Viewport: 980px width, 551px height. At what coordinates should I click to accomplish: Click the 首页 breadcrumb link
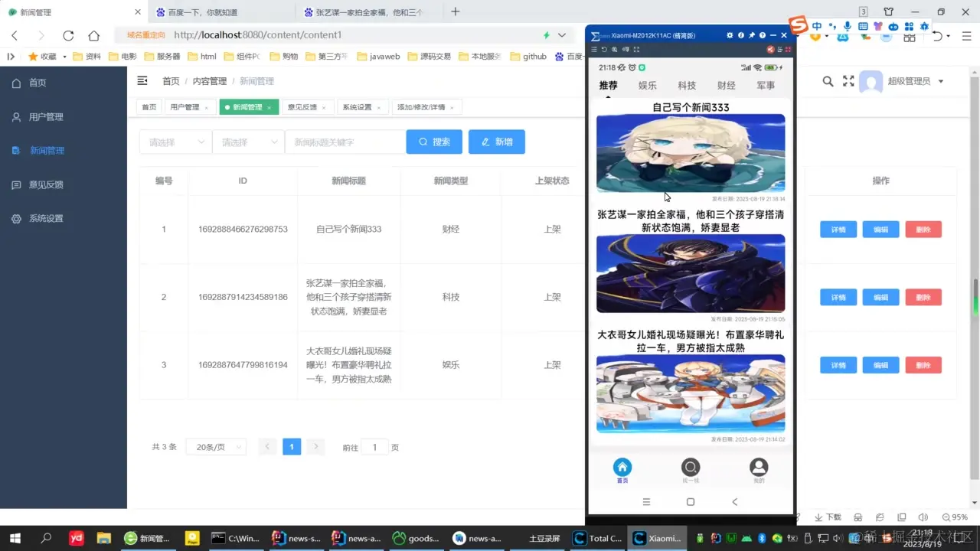click(171, 81)
